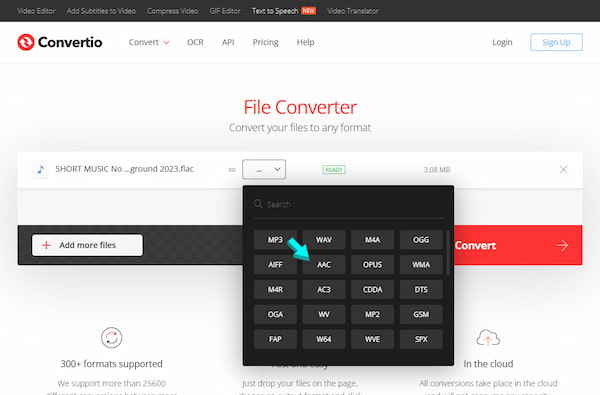
Task: Select WV format
Action: 324,315
